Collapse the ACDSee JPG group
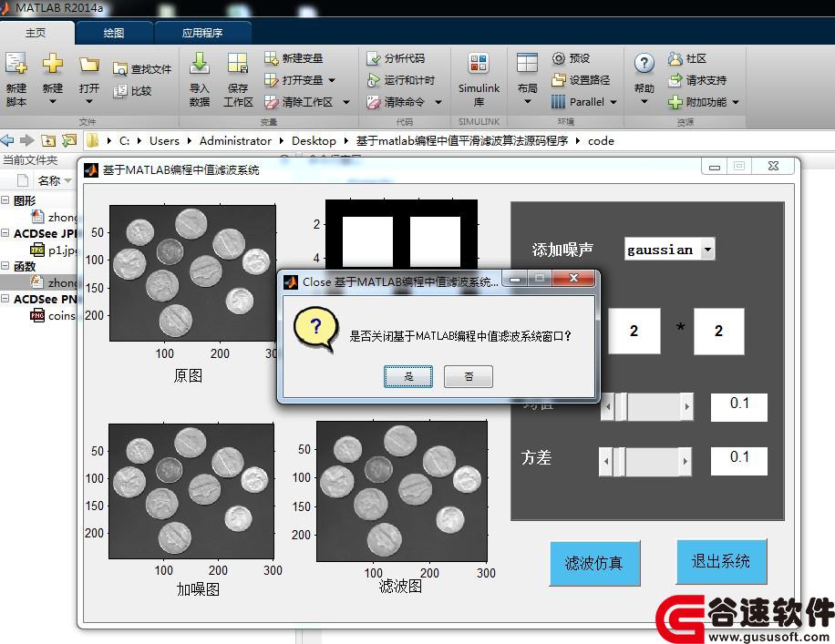The image size is (835, 644). coord(5,232)
